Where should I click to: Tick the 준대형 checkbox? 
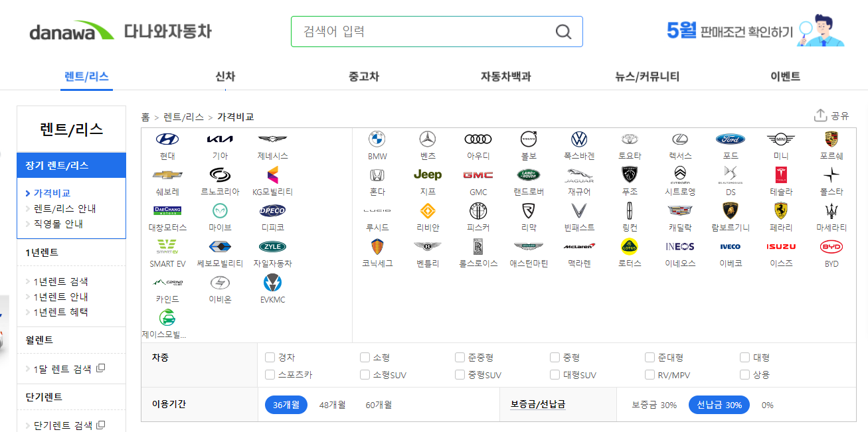(x=650, y=358)
